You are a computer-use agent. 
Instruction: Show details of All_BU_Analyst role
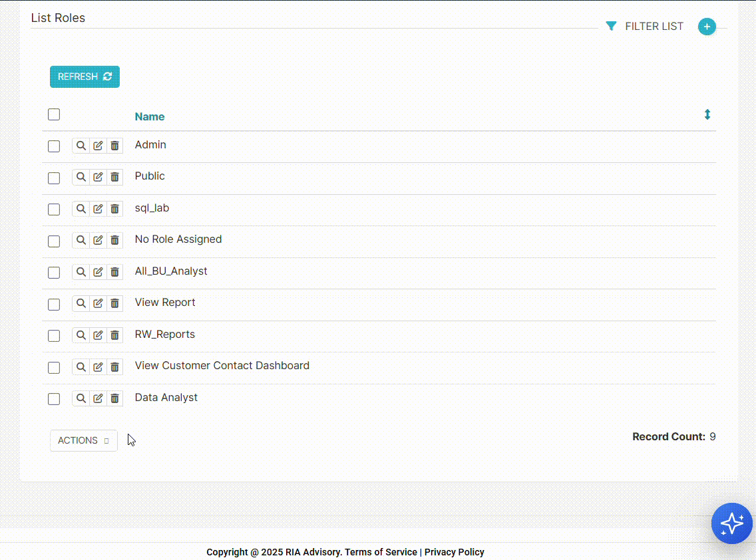[x=81, y=272]
